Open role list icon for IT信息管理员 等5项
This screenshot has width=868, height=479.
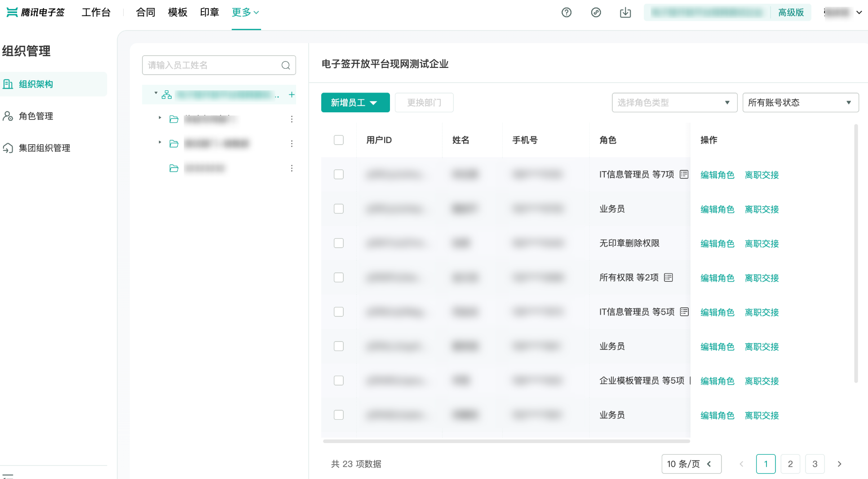click(684, 312)
